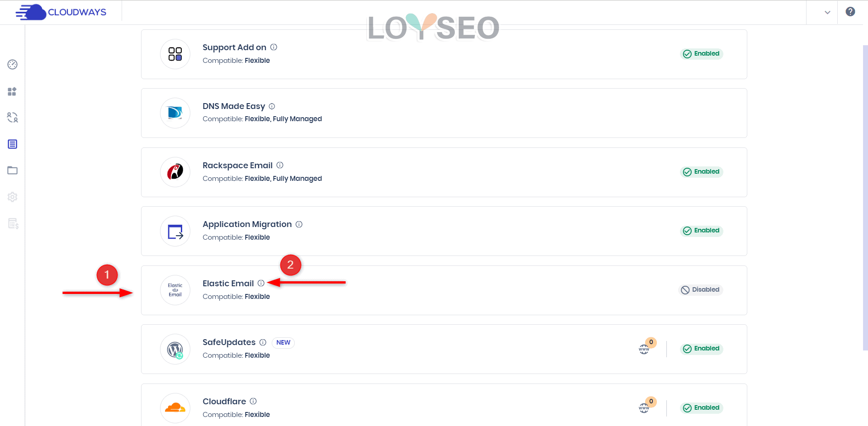
Task: Click the help question mark icon
Action: pyautogui.click(x=850, y=12)
